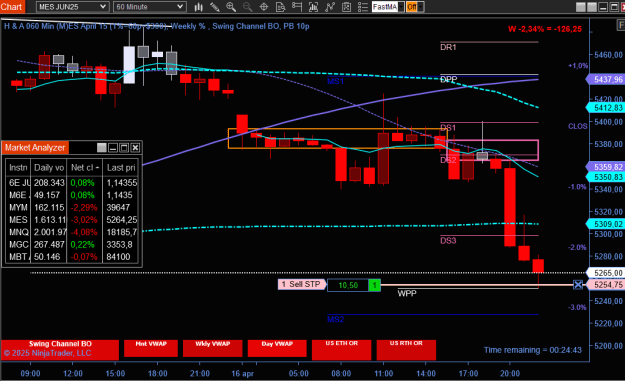This screenshot has width=625, height=381.
Task: Click the Market Analyzer title tab
Action: point(35,148)
